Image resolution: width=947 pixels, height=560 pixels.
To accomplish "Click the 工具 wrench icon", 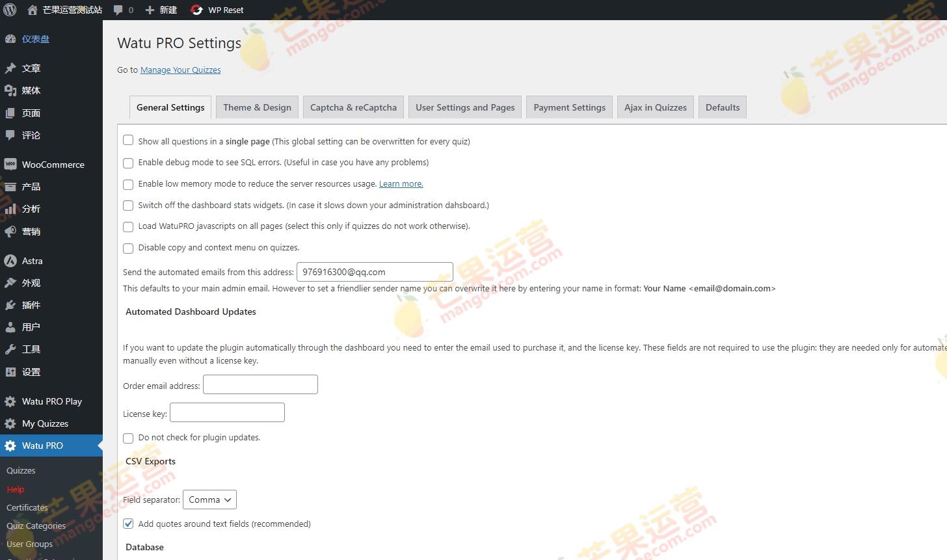I will (x=10, y=349).
